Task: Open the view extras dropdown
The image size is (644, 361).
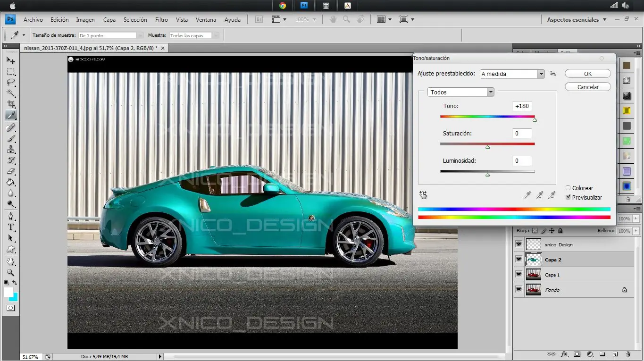Action: 279,19
